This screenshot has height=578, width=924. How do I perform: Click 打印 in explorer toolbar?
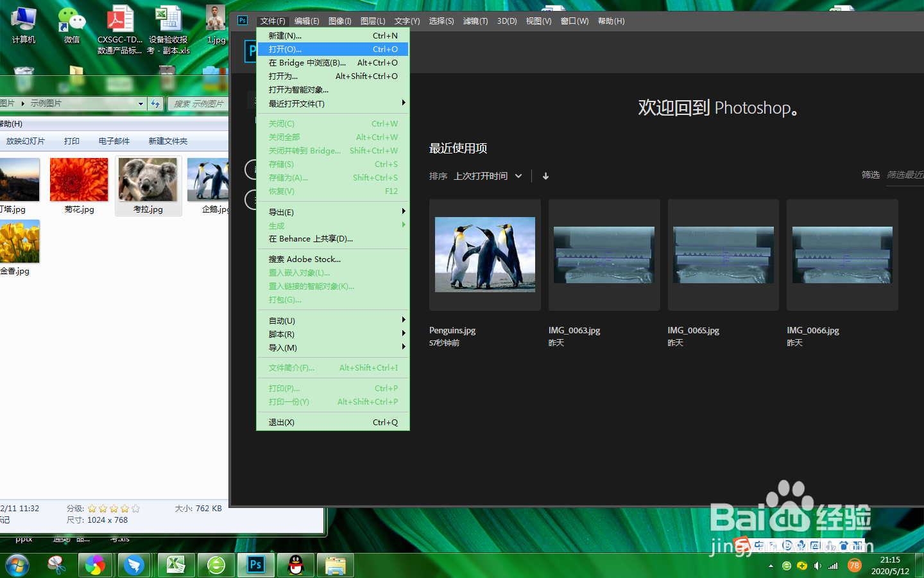coord(72,141)
